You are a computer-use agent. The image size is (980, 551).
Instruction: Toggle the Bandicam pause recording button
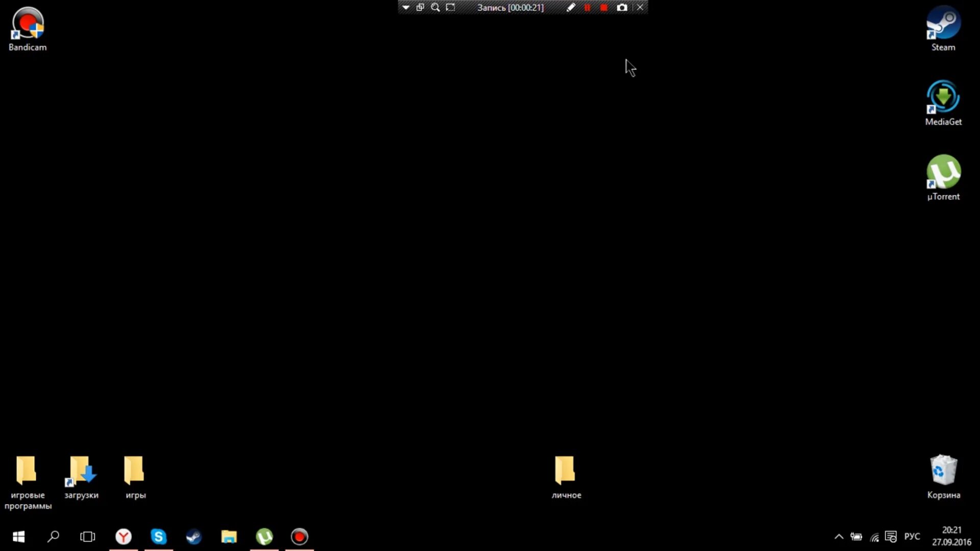coord(587,8)
